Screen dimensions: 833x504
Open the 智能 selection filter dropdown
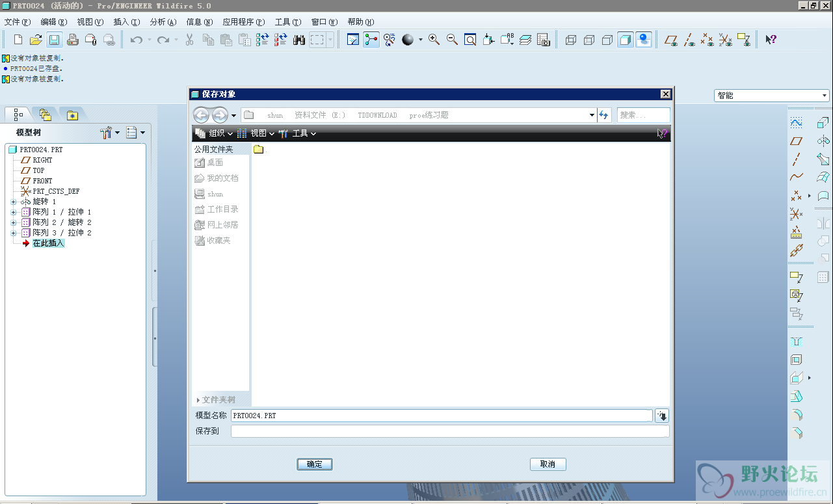point(772,96)
